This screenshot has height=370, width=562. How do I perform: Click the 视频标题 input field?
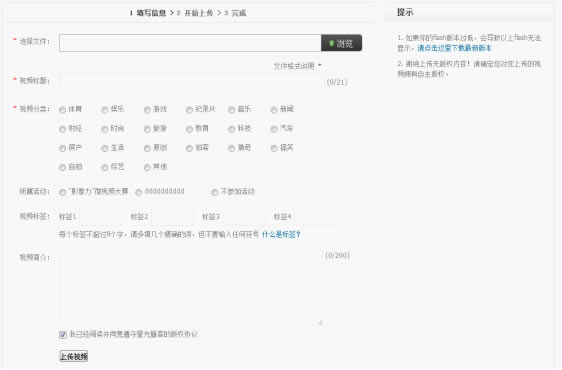coord(192,81)
